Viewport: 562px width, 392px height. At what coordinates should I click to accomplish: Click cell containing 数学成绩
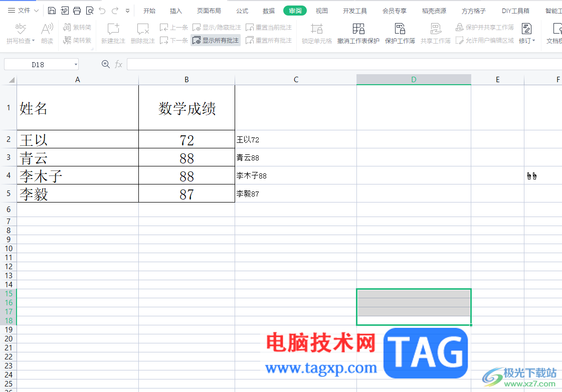[x=186, y=108]
